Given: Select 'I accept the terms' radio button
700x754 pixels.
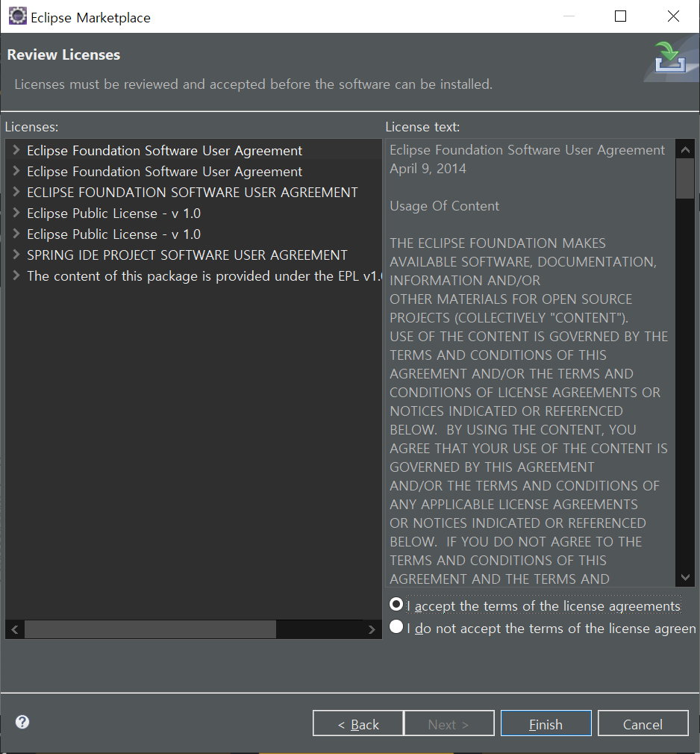Looking at the screenshot, I should click(x=396, y=605).
